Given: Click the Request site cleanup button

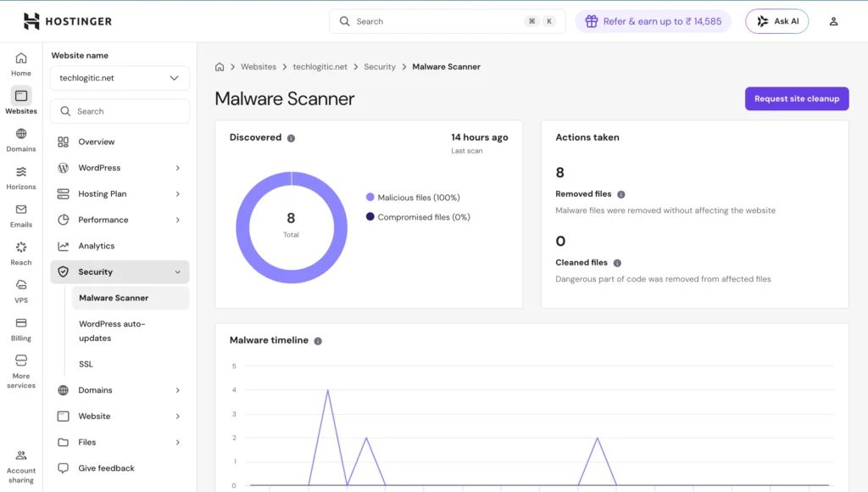Looking at the screenshot, I should pyautogui.click(x=796, y=98).
